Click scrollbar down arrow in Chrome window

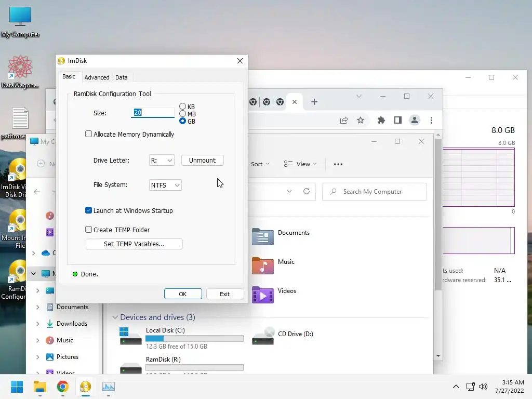[x=438, y=356]
